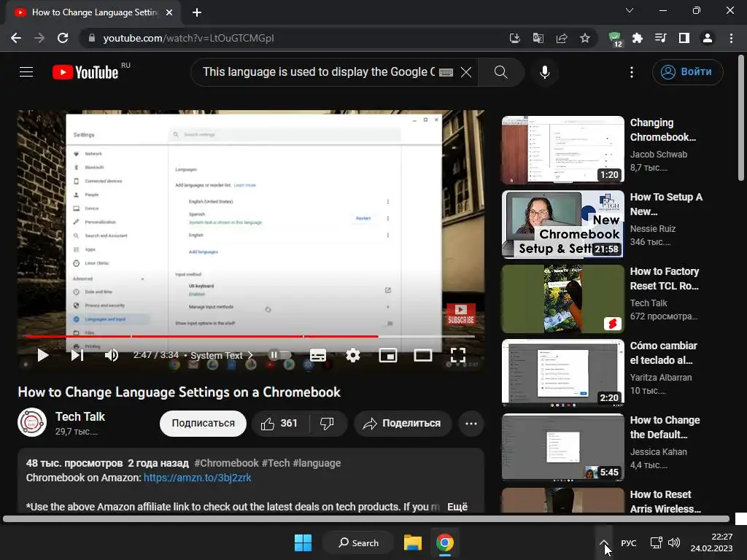Open taskbar Search box
The height and width of the screenshot is (560, 747).
coord(358,542)
